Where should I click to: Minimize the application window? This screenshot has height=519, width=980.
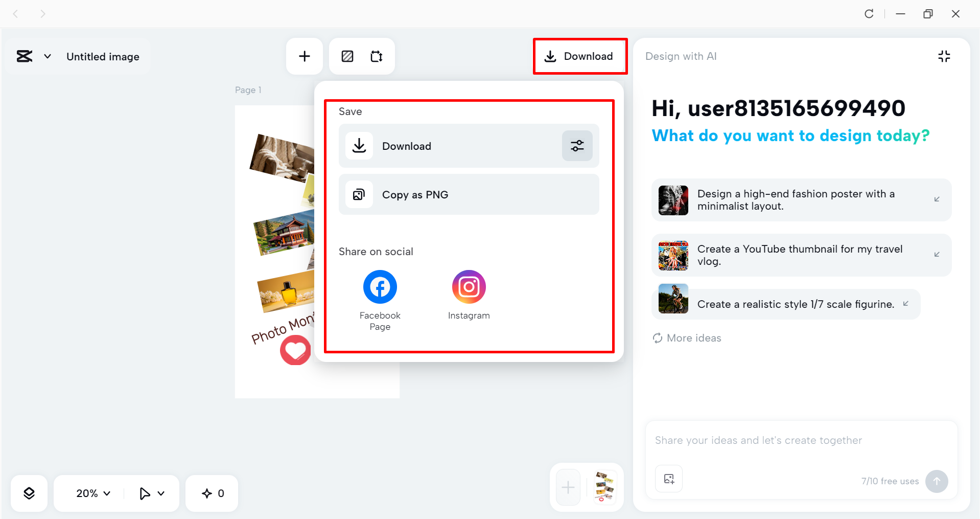[901, 14]
